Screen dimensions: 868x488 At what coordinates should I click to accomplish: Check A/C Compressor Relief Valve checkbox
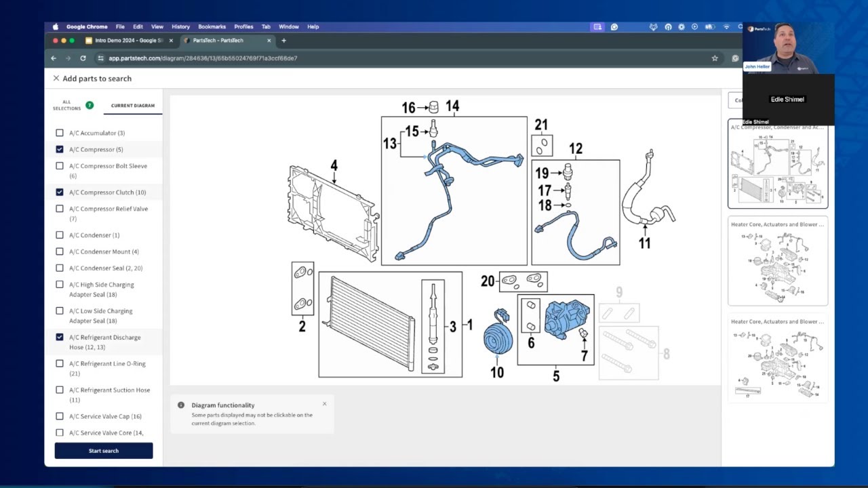(60, 209)
